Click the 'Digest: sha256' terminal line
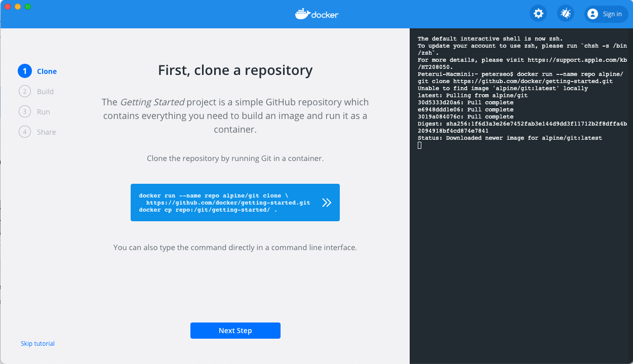 (522, 127)
